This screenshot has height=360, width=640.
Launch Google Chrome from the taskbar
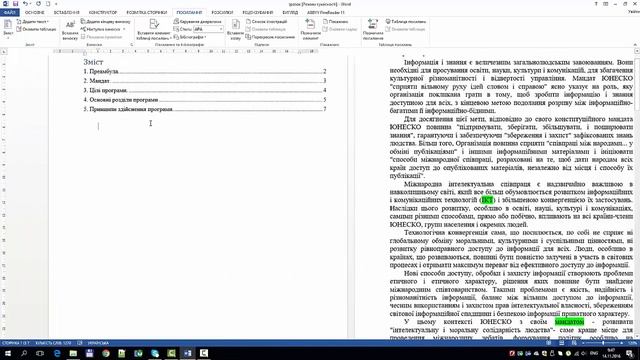(106, 353)
